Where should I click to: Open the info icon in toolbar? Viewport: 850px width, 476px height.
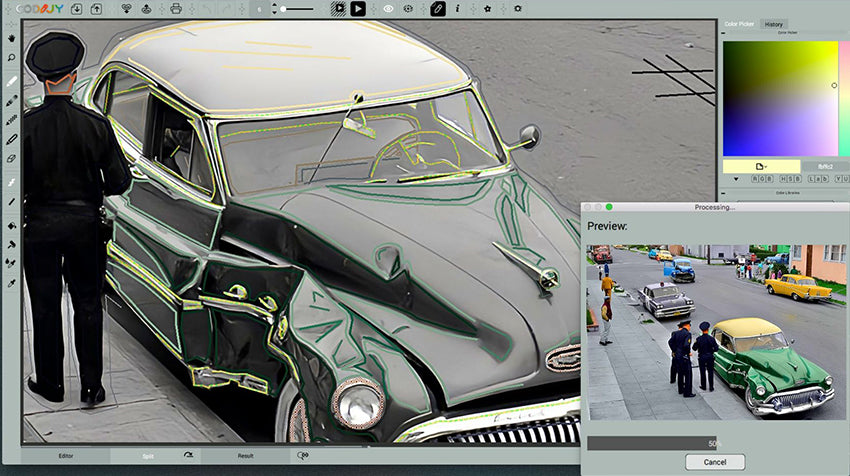point(458,8)
